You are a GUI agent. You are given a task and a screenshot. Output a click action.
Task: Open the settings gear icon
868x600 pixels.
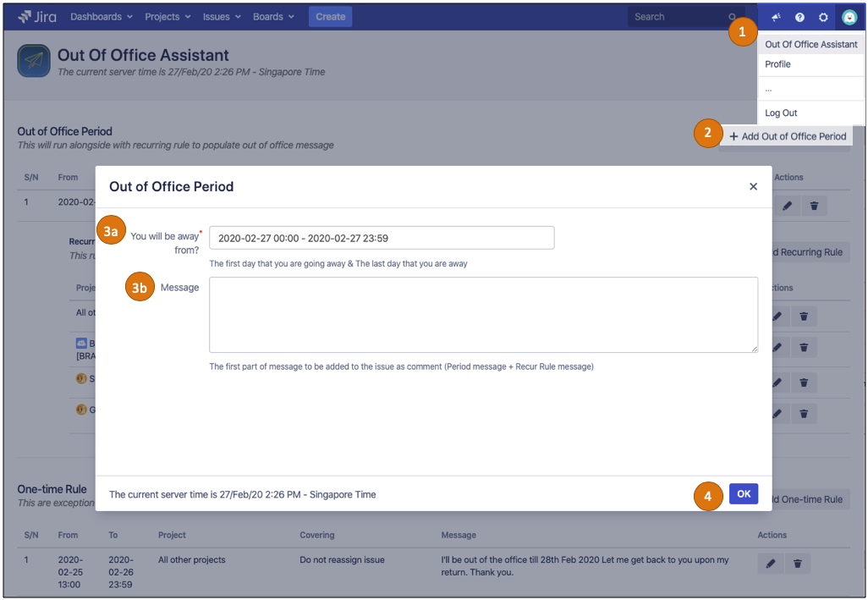pyautogui.click(x=823, y=17)
